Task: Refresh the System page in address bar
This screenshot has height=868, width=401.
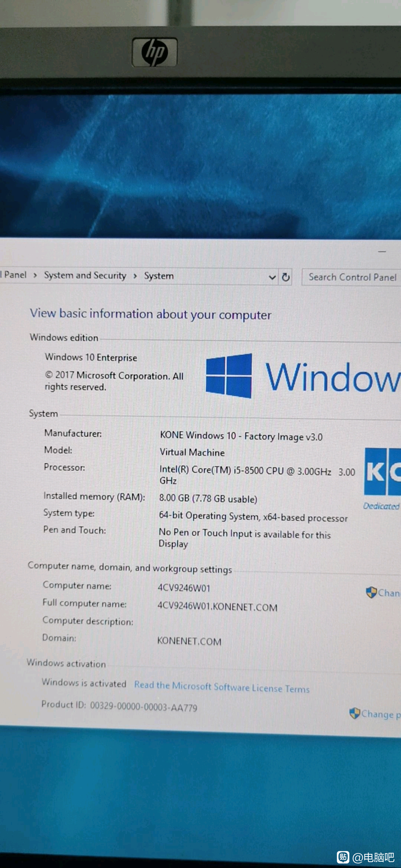Action: (x=286, y=277)
